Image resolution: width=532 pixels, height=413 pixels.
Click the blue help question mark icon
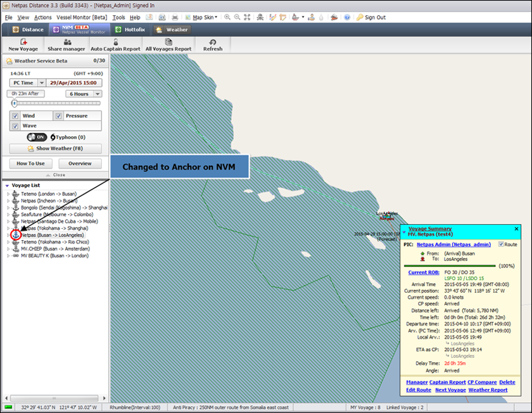point(347,17)
